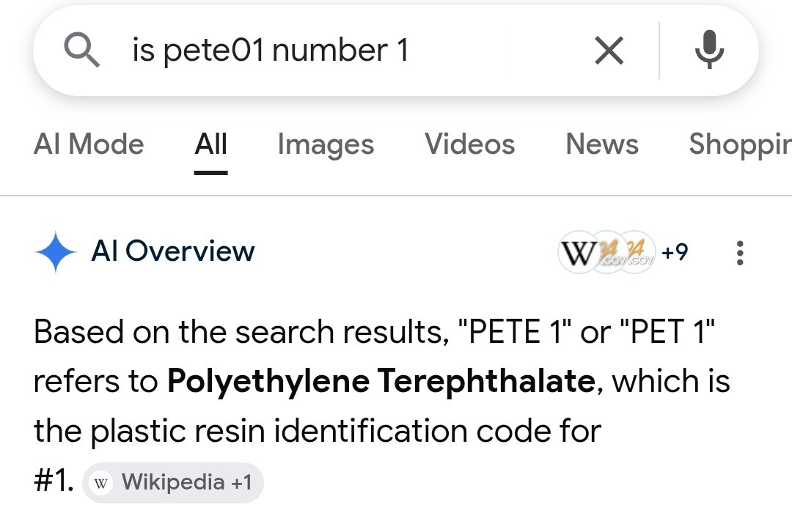Clear the search query with the X button

tap(609, 49)
